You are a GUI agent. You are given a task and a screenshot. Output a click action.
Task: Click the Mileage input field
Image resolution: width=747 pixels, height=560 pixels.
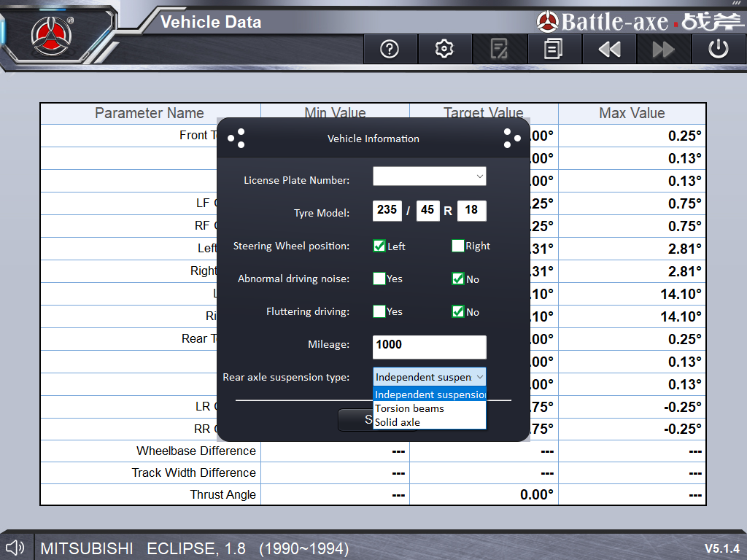(x=429, y=347)
